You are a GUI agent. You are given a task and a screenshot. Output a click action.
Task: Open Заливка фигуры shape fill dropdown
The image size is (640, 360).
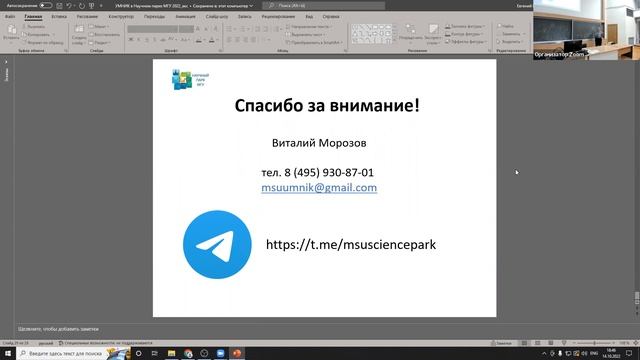tap(465, 27)
